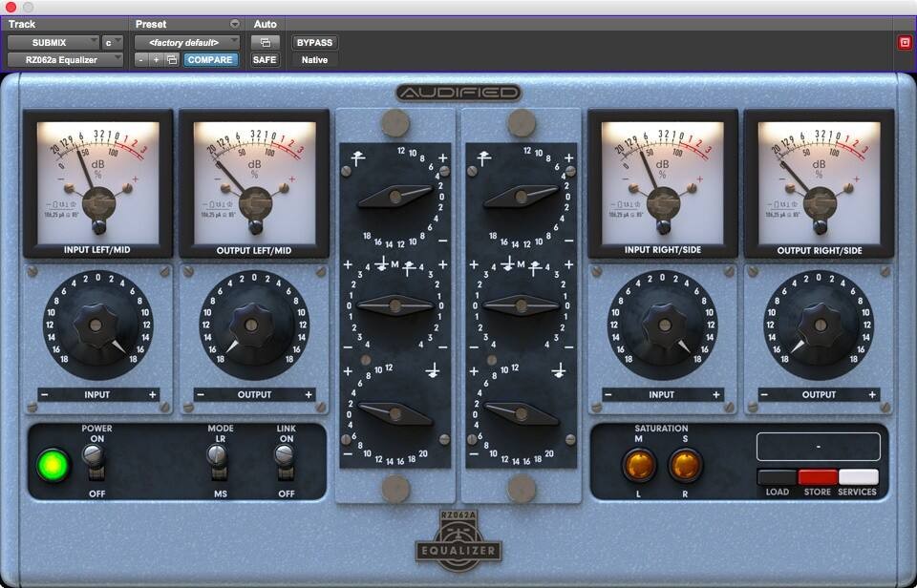917x588 pixels.
Task: Increase left INPUT with plus sign
Action: [152, 394]
